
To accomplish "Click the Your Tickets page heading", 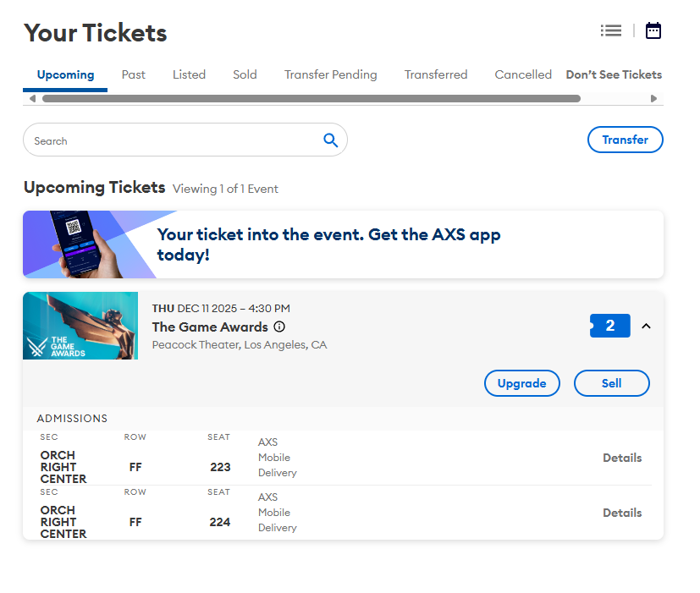I will 95,33.
